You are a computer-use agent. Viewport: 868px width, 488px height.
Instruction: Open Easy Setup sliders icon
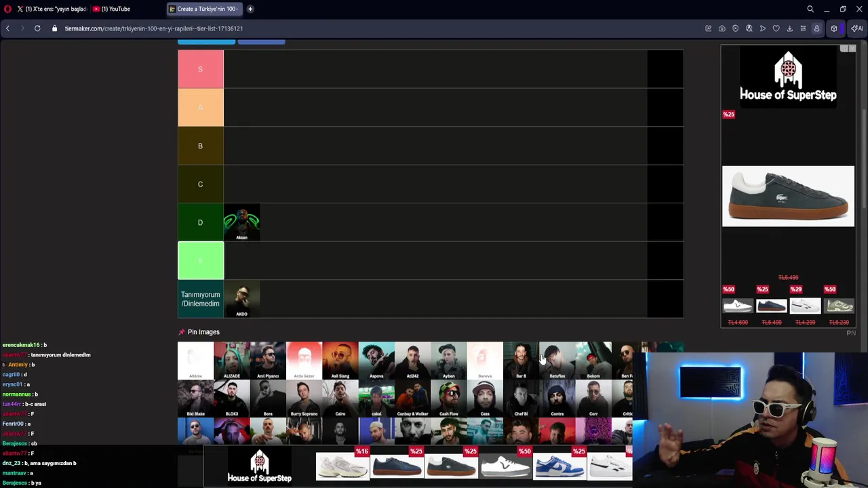click(803, 28)
